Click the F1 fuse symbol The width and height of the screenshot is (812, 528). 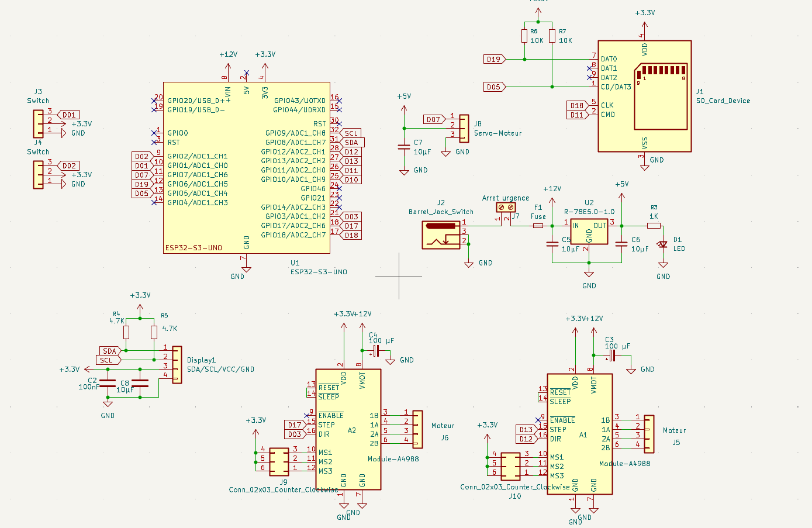tap(538, 225)
